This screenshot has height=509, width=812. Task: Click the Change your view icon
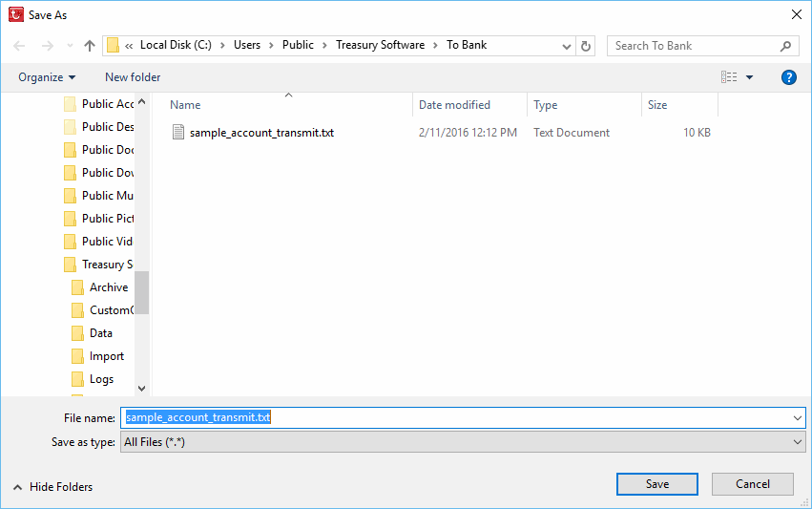(x=729, y=77)
